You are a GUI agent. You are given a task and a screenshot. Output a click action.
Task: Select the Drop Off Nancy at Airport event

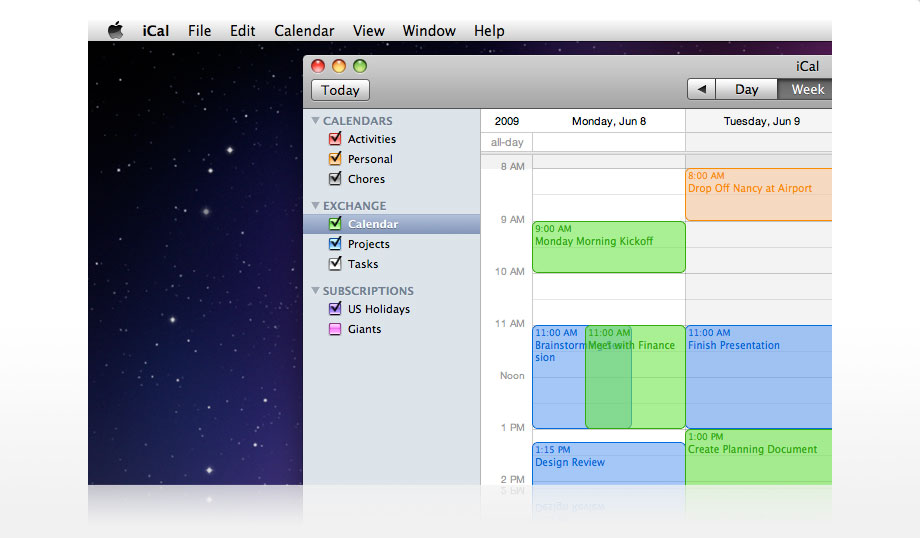coord(759,195)
